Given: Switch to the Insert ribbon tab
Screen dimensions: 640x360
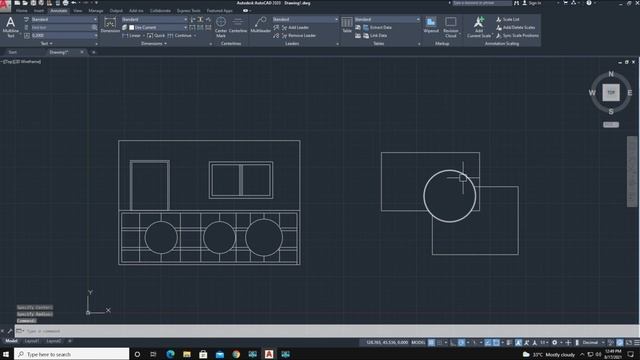Looking at the screenshot, I should point(39,11).
